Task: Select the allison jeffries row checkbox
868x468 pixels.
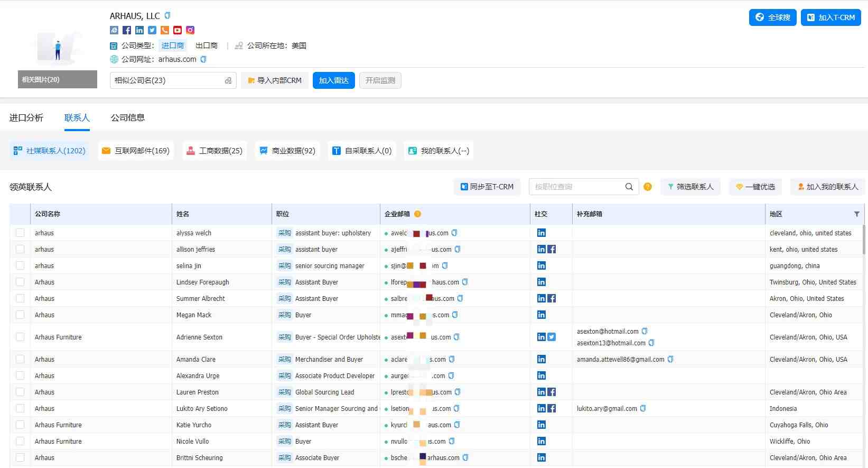Action: 20,249
